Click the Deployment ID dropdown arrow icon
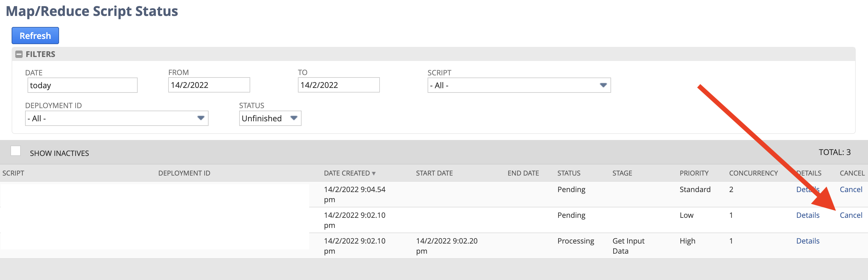The height and width of the screenshot is (280, 868). pyautogui.click(x=201, y=118)
